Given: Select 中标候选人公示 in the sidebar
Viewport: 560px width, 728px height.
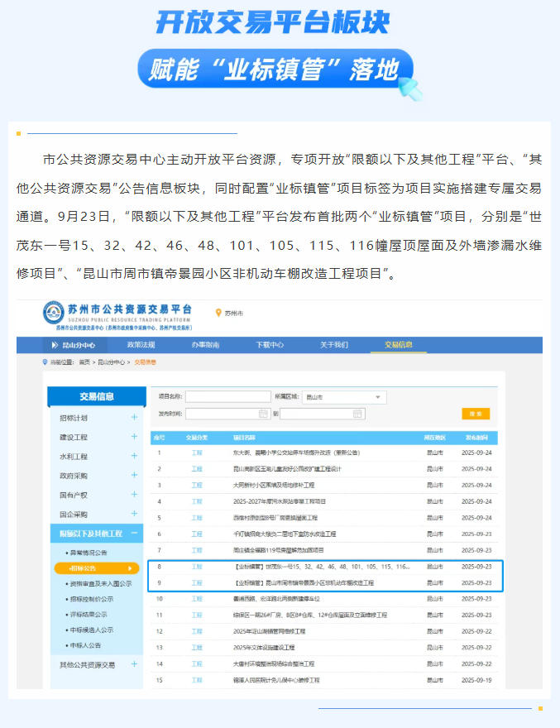Looking at the screenshot, I should coord(93,630).
